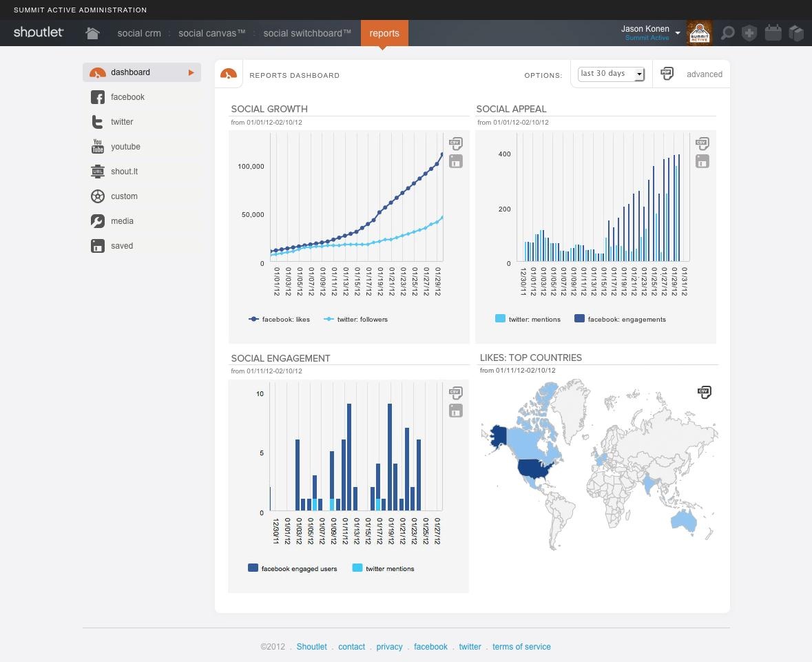
Task: Click the facebook: engagements legend swatch
Action: tap(579, 318)
